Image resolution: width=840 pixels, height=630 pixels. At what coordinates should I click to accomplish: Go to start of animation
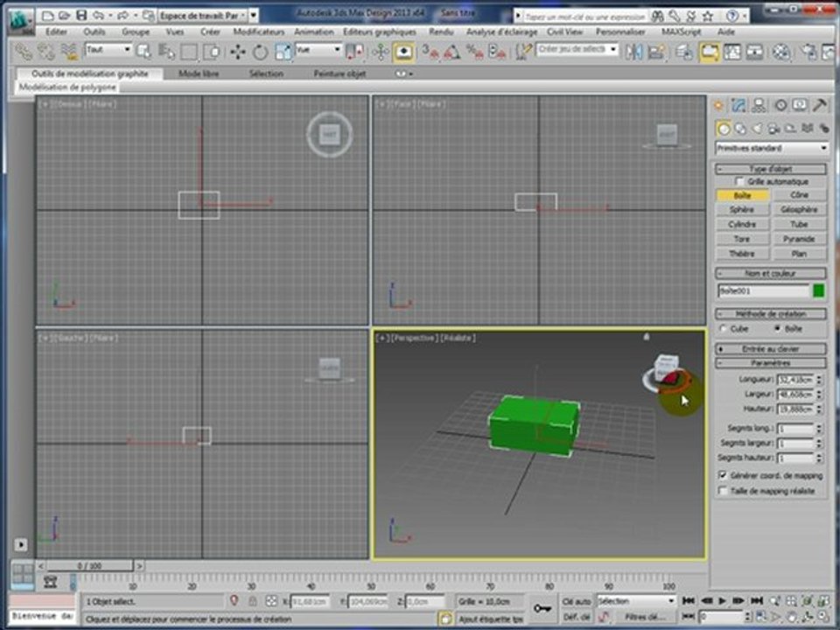coord(689,601)
